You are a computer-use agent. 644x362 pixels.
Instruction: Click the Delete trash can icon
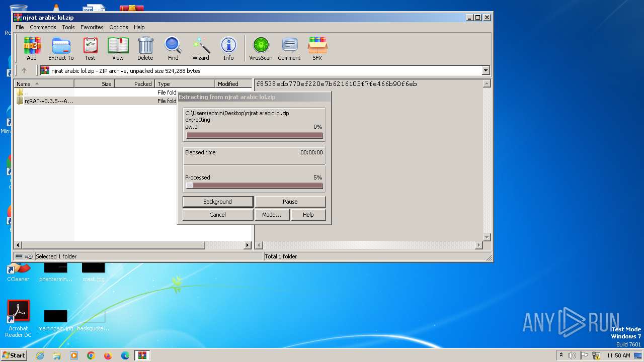click(x=145, y=49)
